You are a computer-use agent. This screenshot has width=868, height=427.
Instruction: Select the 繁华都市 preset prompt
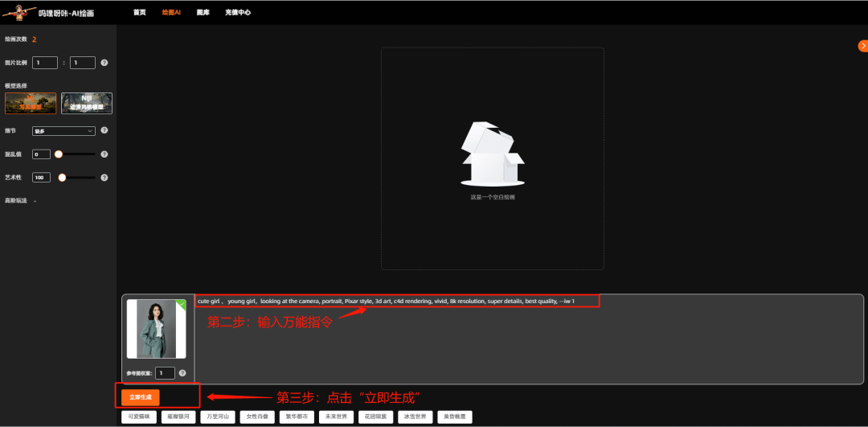[297, 417]
